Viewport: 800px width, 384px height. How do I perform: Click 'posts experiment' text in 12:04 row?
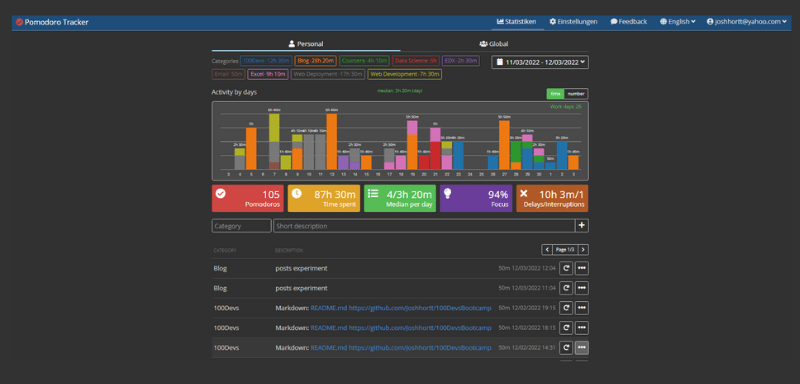tap(302, 268)
